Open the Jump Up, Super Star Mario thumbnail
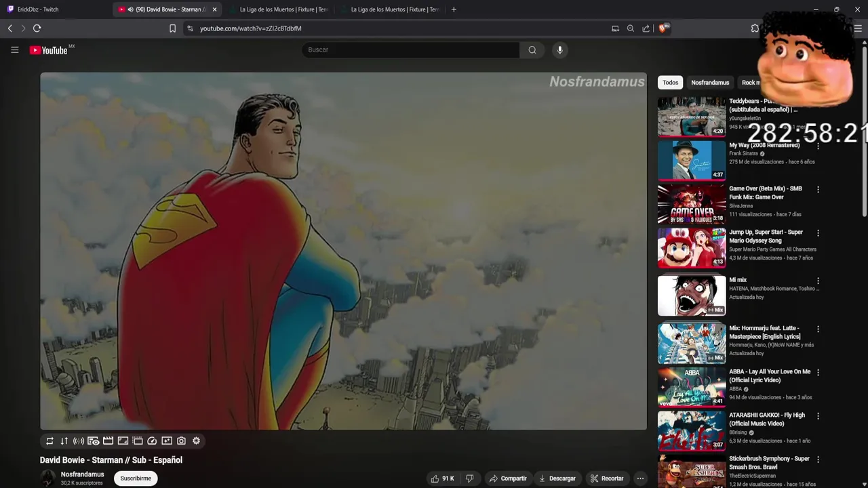The width and height of the screenshot is (868, 488). click(x=692, y=247)
